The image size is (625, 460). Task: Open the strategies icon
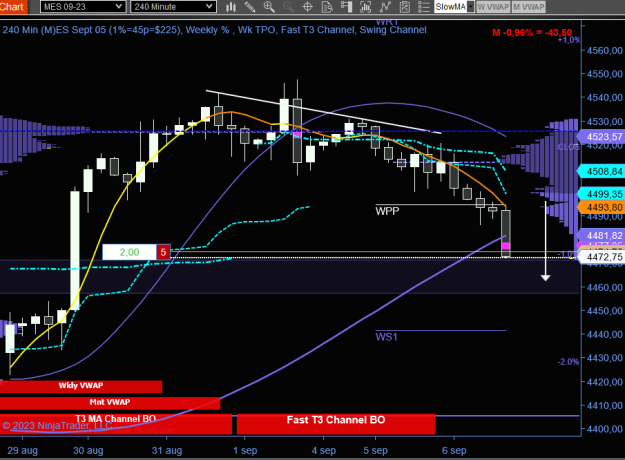pos(404,7)
